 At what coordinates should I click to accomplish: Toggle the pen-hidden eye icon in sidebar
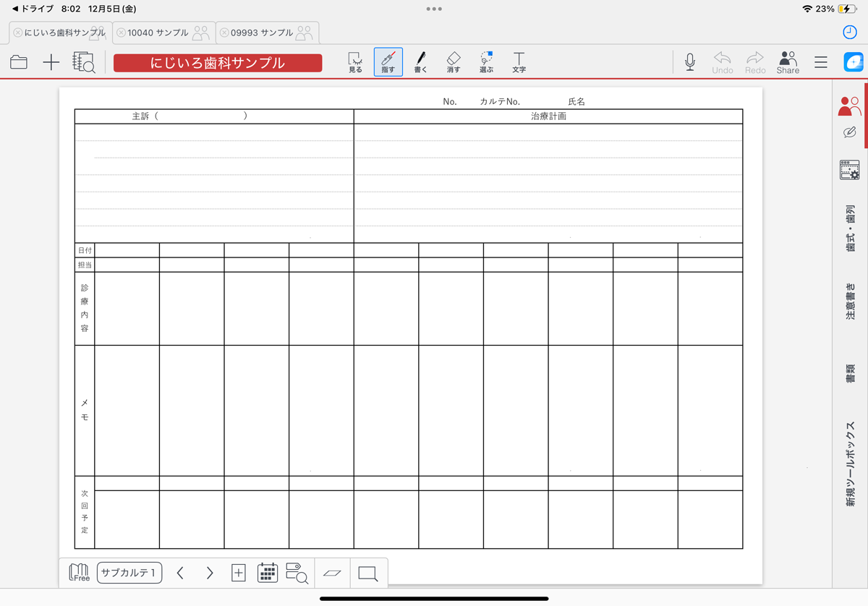pos(850,132)
